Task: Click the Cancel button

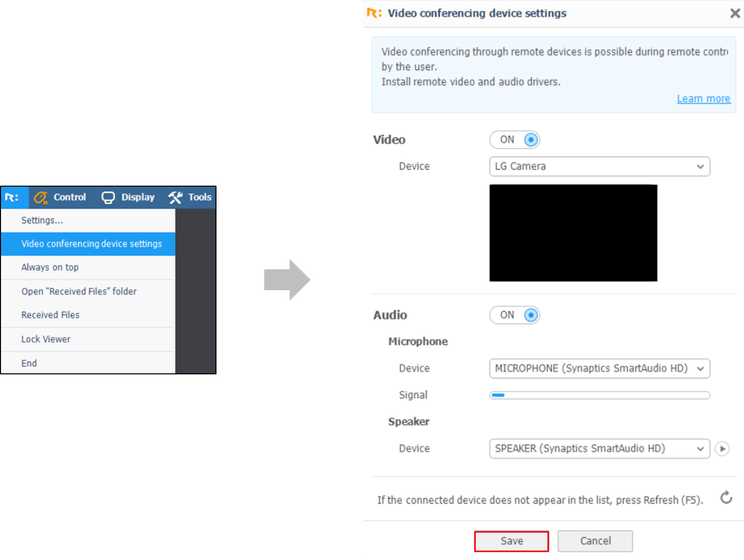Action: coord(595,541)
